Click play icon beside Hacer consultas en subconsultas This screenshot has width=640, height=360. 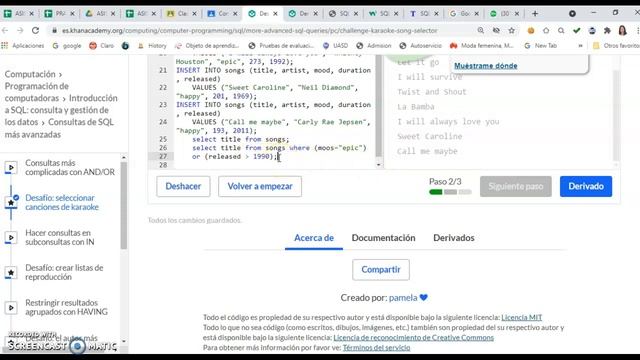pyautogui.click(x=11, y=238)
